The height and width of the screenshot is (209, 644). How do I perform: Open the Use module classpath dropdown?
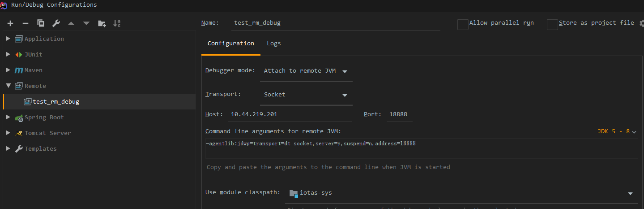(x=461, y=193)
